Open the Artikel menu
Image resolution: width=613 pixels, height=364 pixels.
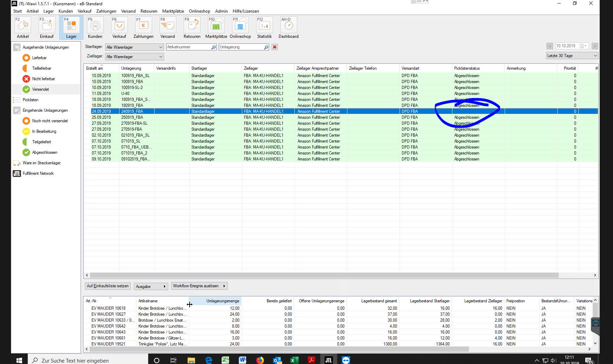click(x=33, y=11)
